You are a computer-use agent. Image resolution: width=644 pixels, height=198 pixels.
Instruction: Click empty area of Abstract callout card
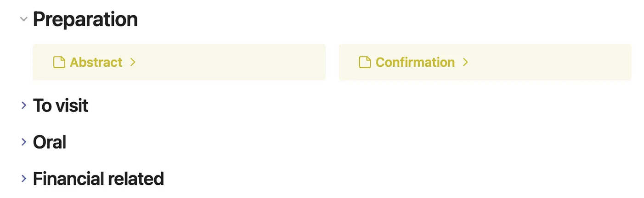pyautogui.click(x=230, y=62)
